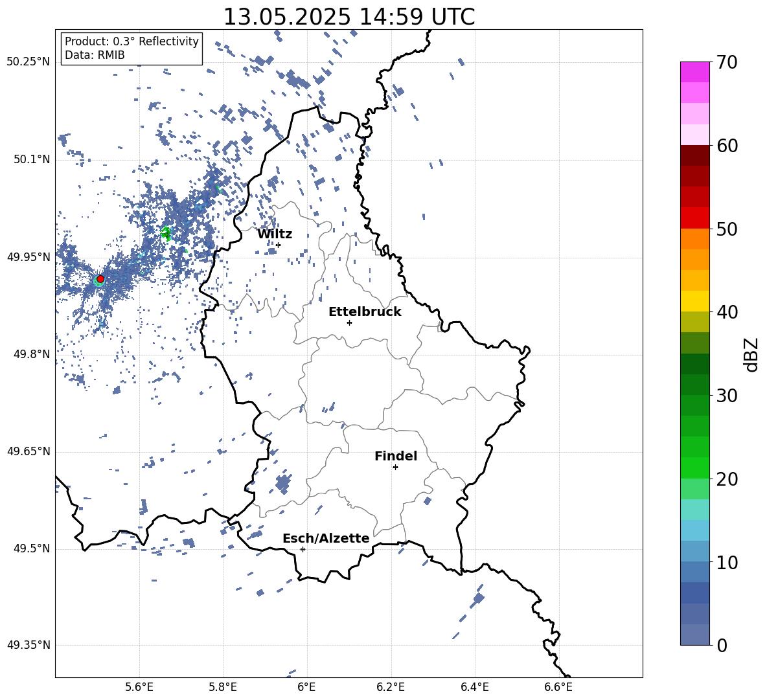Click the green reflectivity cell west of Wiltz
The image size is (767, 700).
(166, 232)
